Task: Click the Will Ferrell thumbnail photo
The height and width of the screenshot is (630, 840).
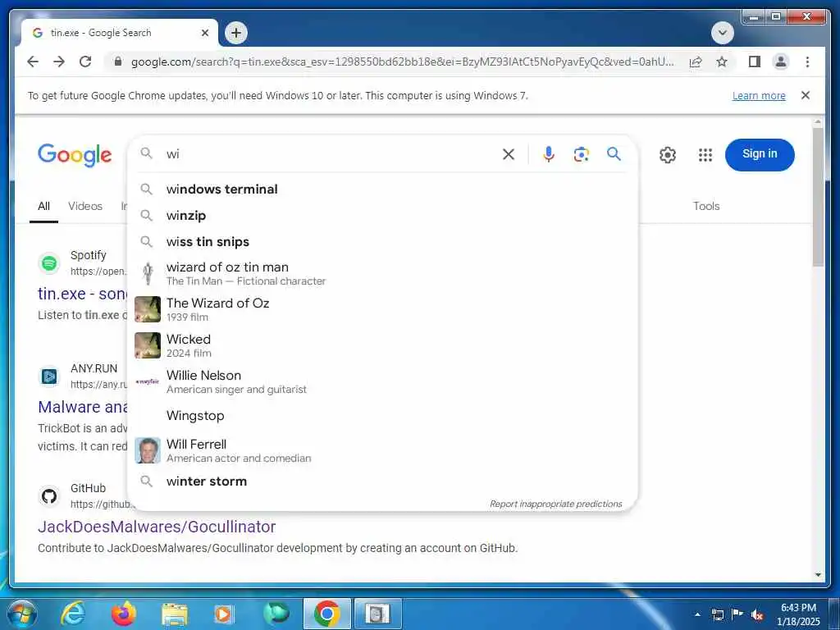Action: (x=148, y=450)
